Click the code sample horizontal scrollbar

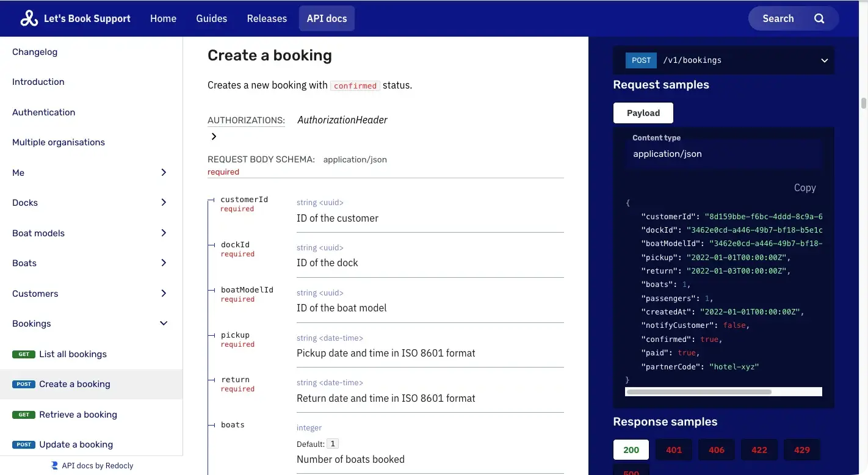pos(699,392)
